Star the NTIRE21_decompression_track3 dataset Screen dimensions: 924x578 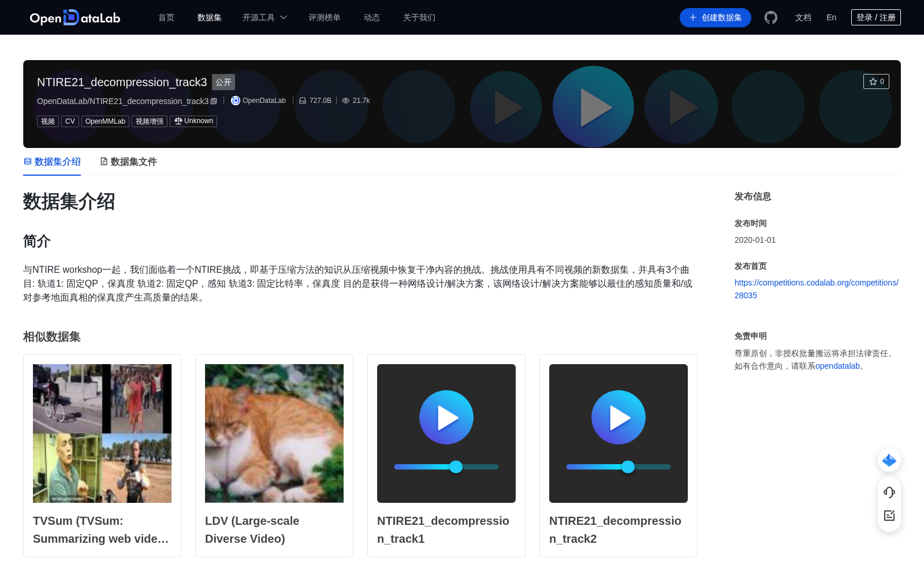(876, 81)
